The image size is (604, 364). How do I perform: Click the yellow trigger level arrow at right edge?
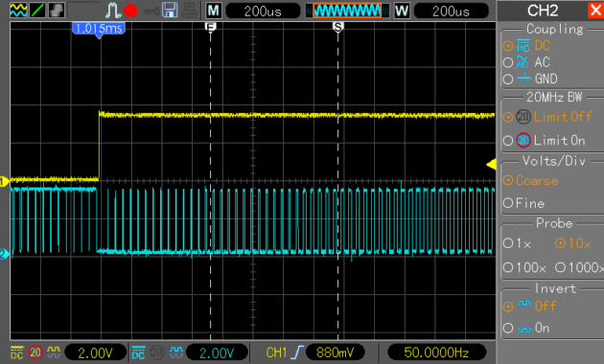tap(491, 165)
